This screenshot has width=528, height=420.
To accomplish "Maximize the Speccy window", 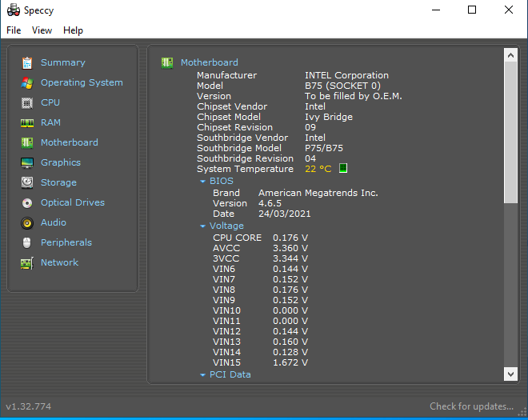I will tap(472, 10).
